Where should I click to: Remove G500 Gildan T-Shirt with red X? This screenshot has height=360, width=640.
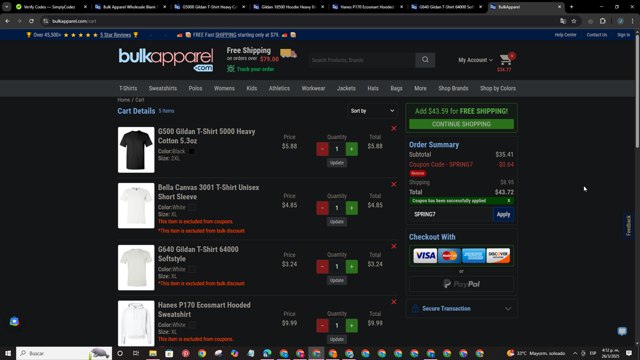click(394, 129)
